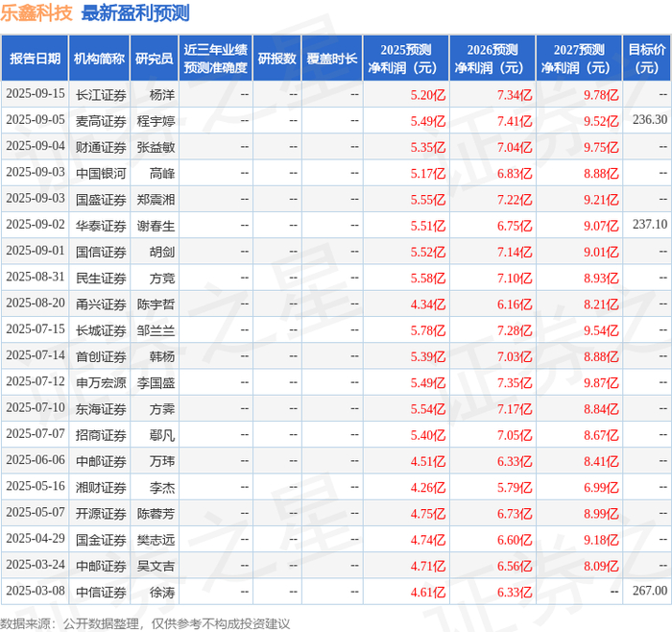Click the 9.87亿 forecast value
The height and width of the screenshot is (632, 672).
601,382
